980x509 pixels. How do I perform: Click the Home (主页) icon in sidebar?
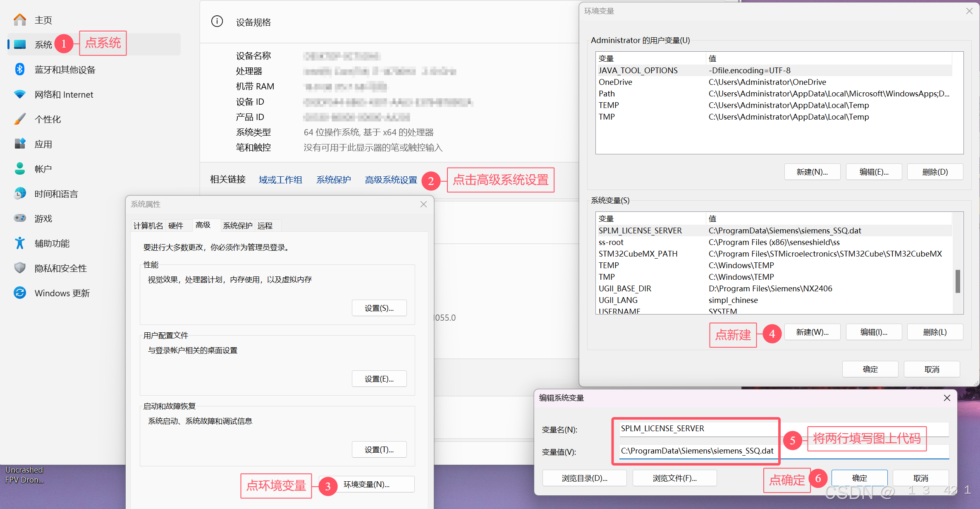click(x=19, y=20)
